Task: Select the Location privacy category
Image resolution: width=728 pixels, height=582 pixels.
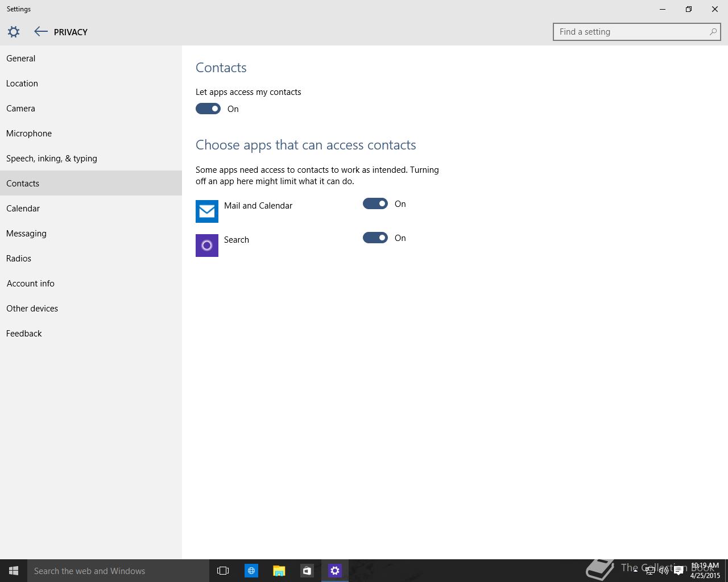Action: [x=22, y=84]
